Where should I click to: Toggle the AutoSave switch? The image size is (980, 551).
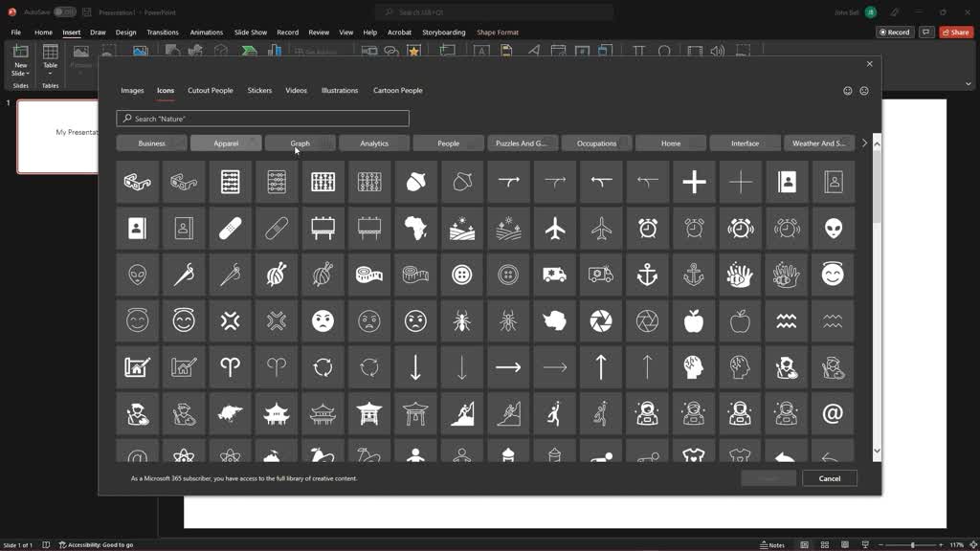coord(64,11)
